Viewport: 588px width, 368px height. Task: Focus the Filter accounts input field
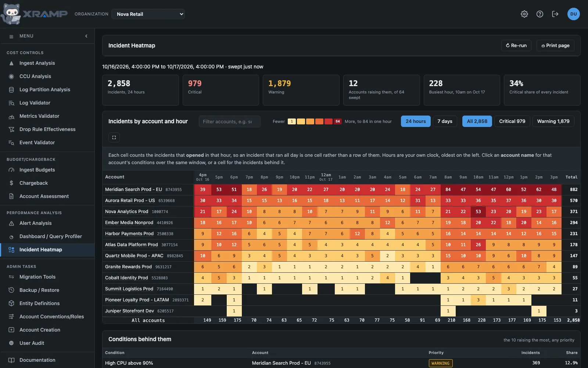point(230,121)
